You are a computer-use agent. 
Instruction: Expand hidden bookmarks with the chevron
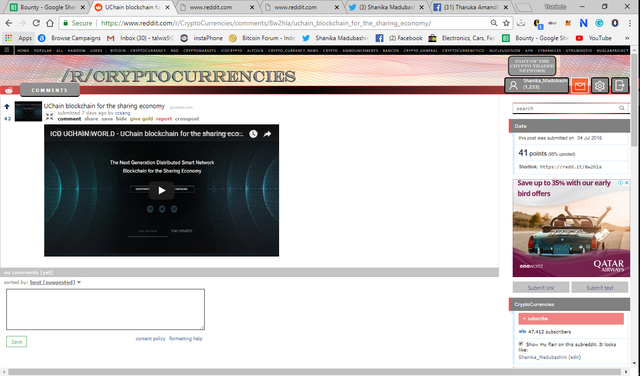click(x=627, y=38)
